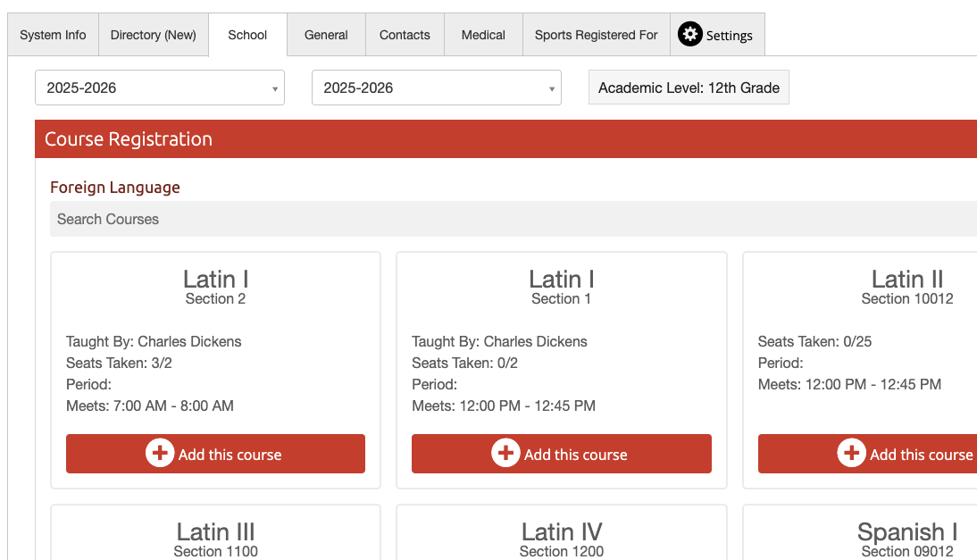Add Latin II Section 10012 course
The width and height of the screenshot is (977, 560).
867,454
